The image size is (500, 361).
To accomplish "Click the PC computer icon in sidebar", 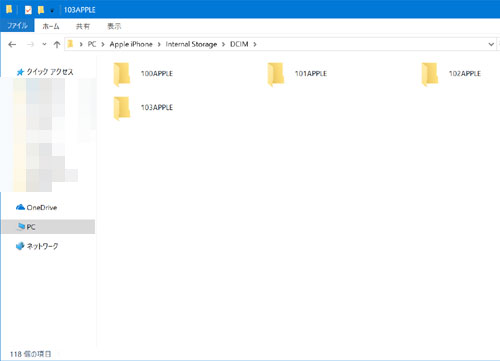I will pyautogui.click(x=21, y=227).
